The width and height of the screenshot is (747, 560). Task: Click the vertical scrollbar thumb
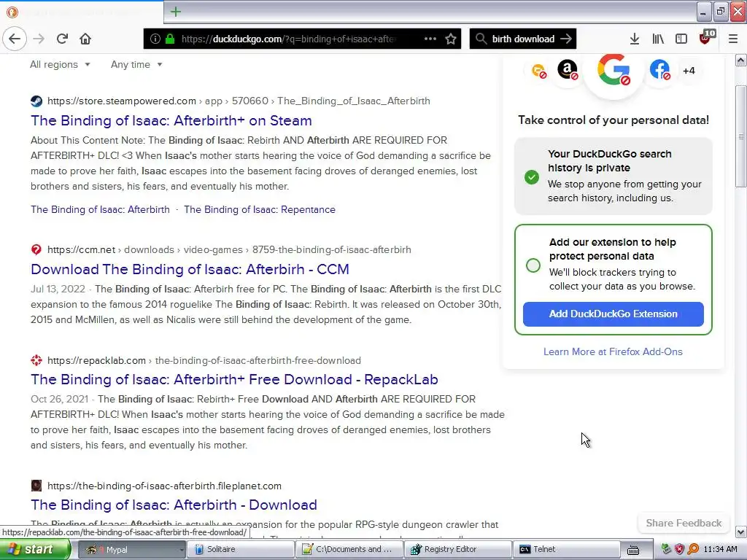[x=740, y=136]
